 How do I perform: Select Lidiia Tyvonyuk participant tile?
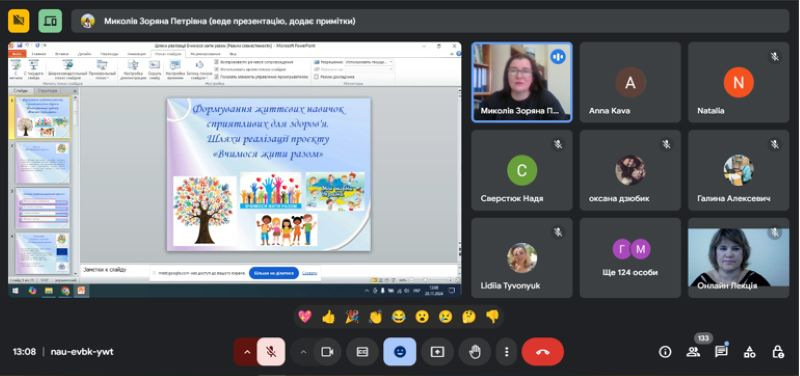point(522,258)
